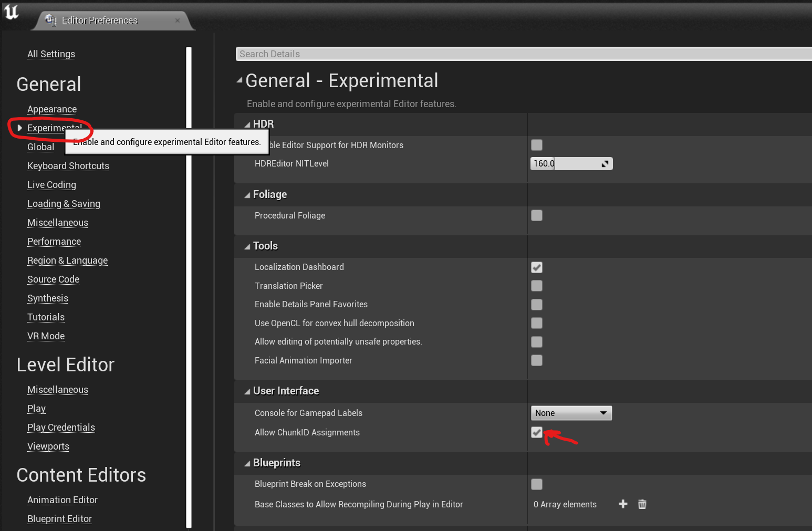Open Animation Editor settings

pos(63,500)
